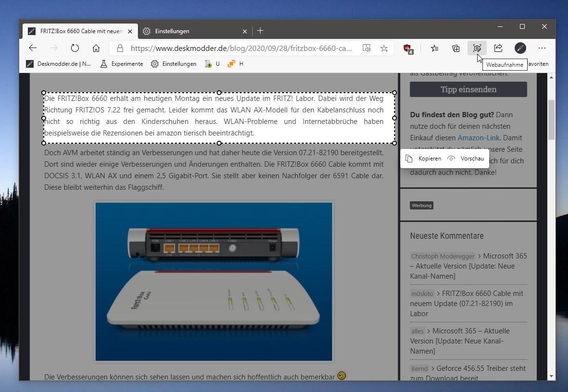Click the vertical scrollbar thumb
Image resolution: width=568 pixels, height=392 pixels.
click(551, 120)
